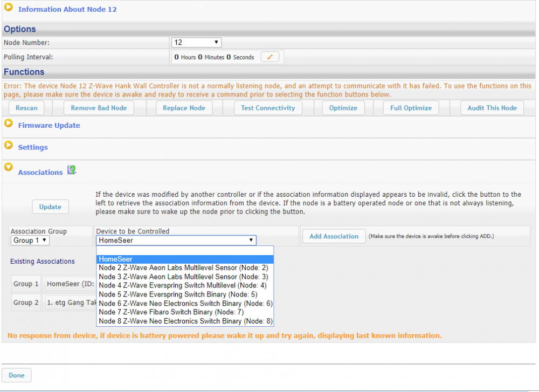Click the Associations help icon

tap(71, 171)
